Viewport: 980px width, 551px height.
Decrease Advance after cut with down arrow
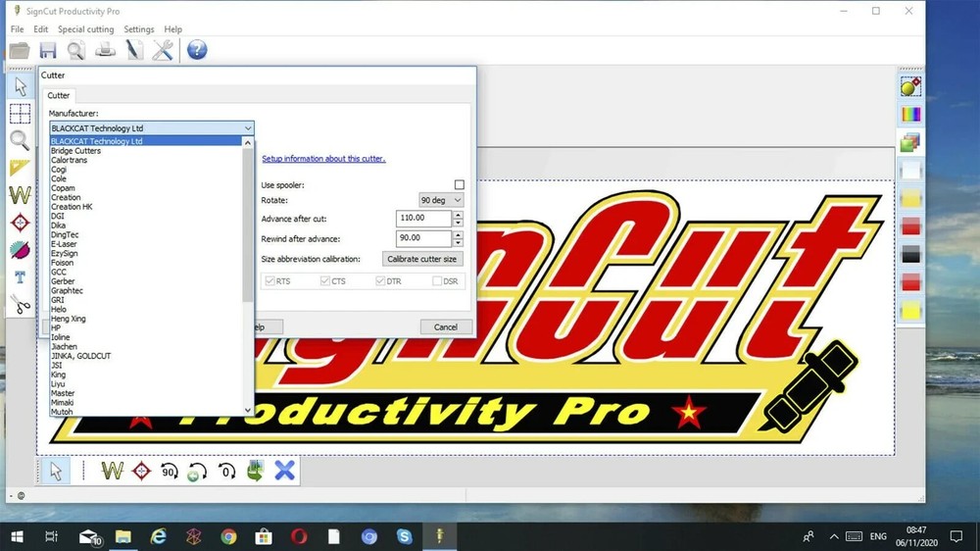click(x=458, y=223)
